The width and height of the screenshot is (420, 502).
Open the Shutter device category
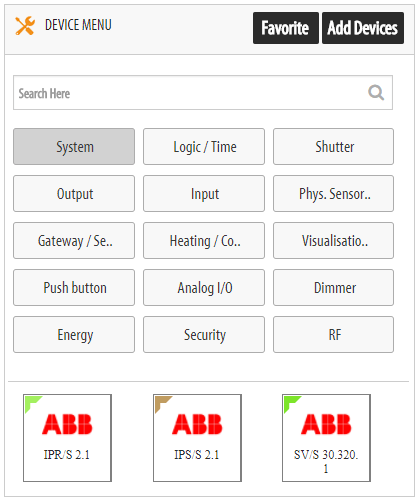pyautogui.click(x=333, y=147)
